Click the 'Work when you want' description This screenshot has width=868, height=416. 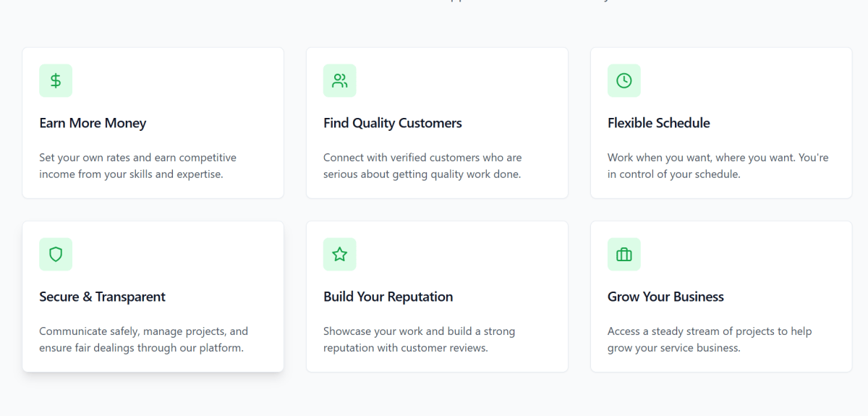tap(718, 166)
